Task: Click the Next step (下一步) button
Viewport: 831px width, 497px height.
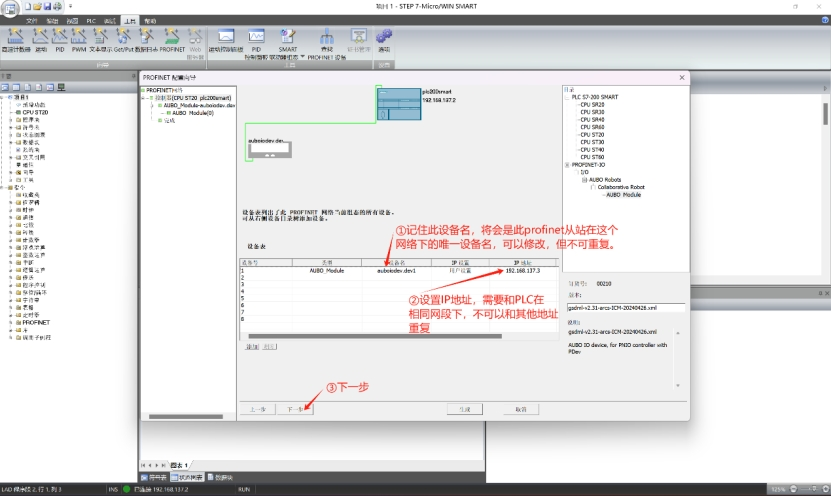Action: coord(294,409)
